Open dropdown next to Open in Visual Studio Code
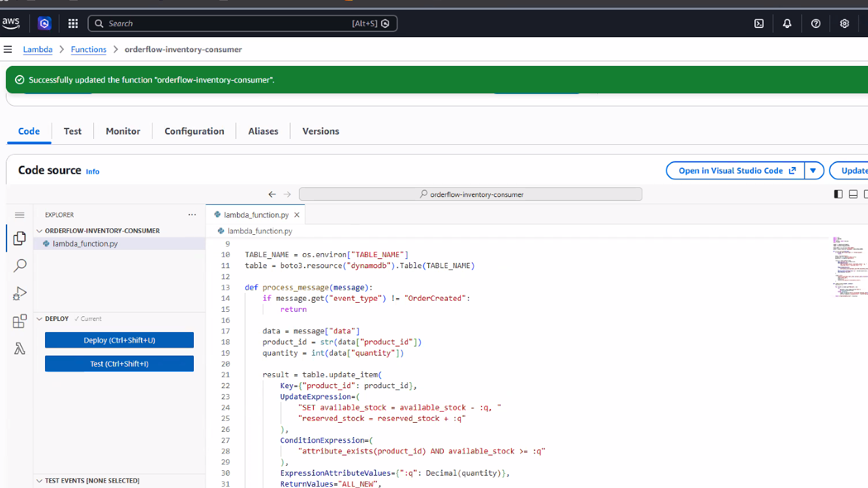Screen dimensions: 868x488 point(814,171)
